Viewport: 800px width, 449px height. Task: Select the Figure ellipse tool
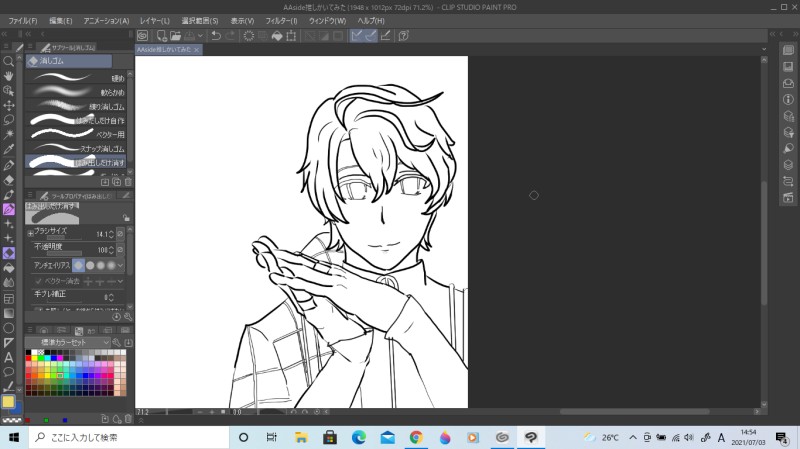coord(9,328)
